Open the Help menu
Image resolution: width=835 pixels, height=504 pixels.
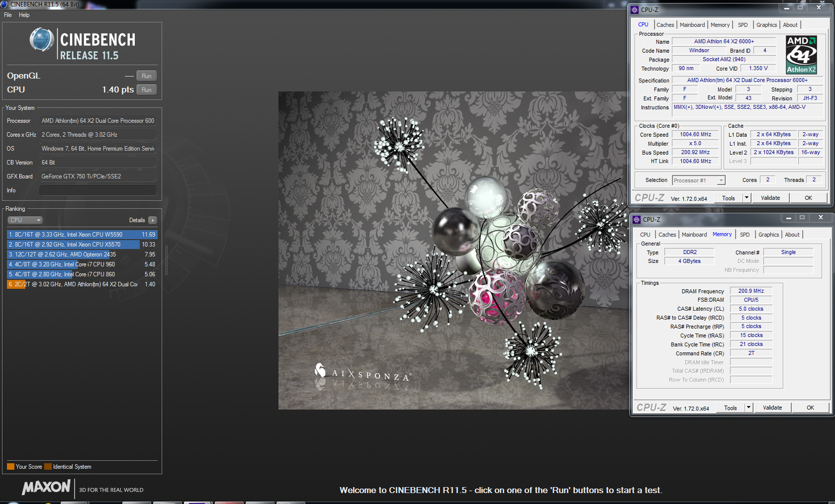click(x=24, y=15)
